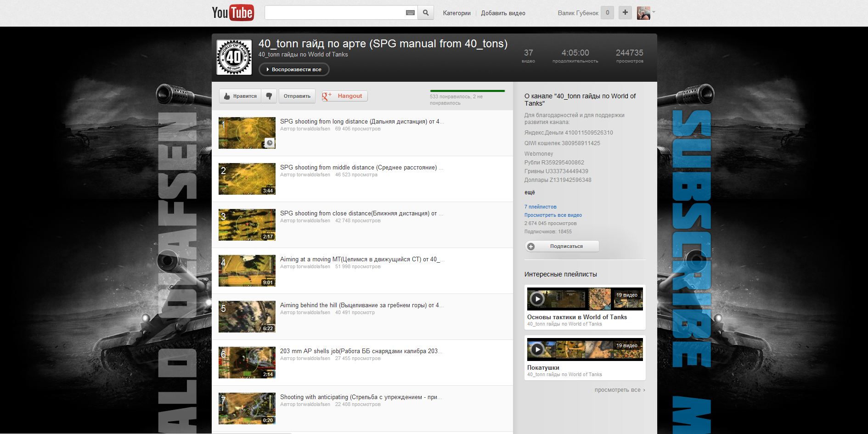Open the Покатушки playlist title

(x=543, y=367)
